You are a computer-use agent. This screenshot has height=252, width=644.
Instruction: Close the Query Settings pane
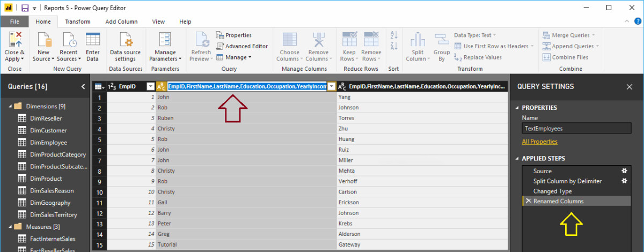click(x=630, y=86)
